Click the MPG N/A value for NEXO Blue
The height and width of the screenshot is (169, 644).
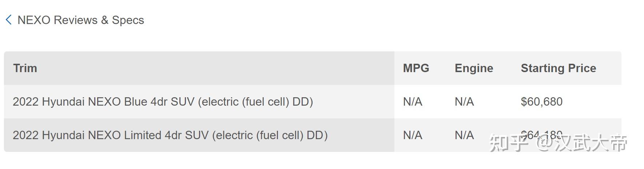pos(413,102)
